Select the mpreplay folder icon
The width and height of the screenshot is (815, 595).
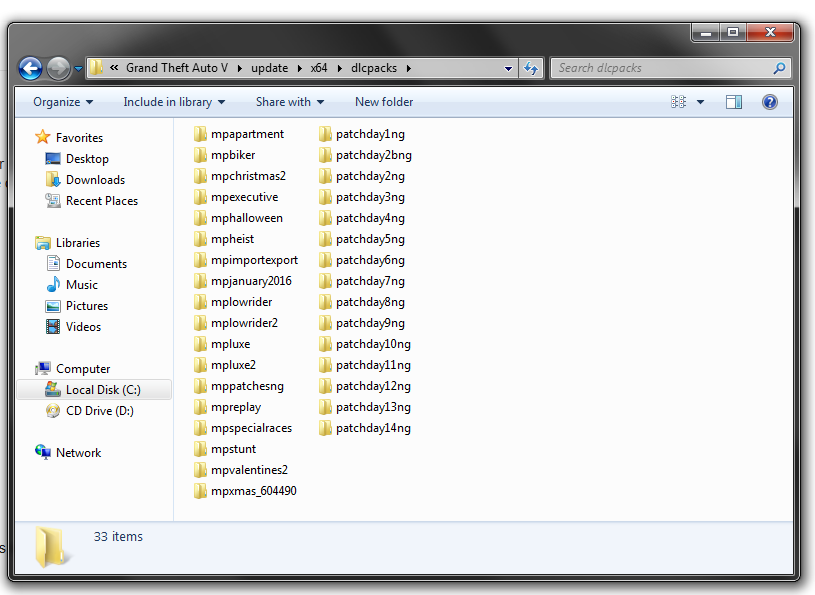[x=200, y=407]
